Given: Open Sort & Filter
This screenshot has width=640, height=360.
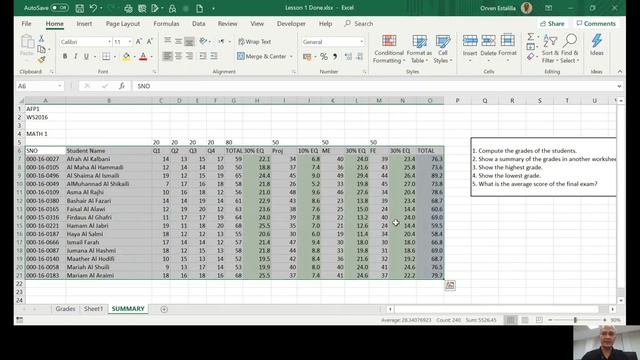Looking at the screenshot, I should click(x=550, y=49).
